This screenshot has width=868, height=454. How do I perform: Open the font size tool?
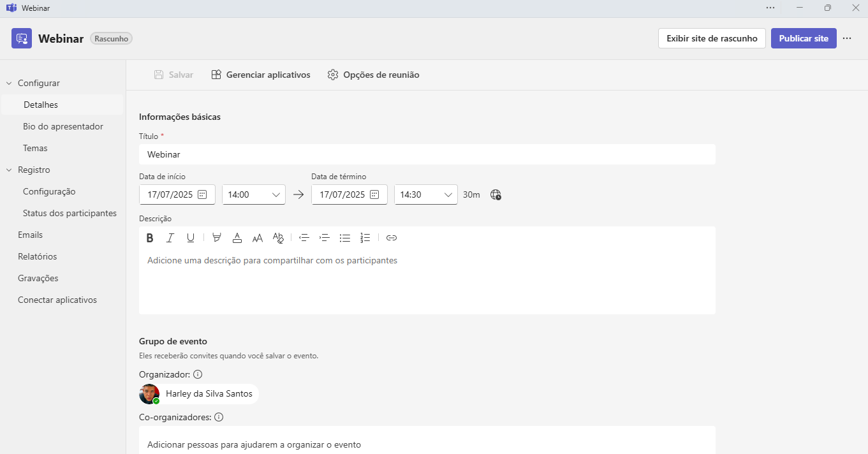[x=258, y=238]
